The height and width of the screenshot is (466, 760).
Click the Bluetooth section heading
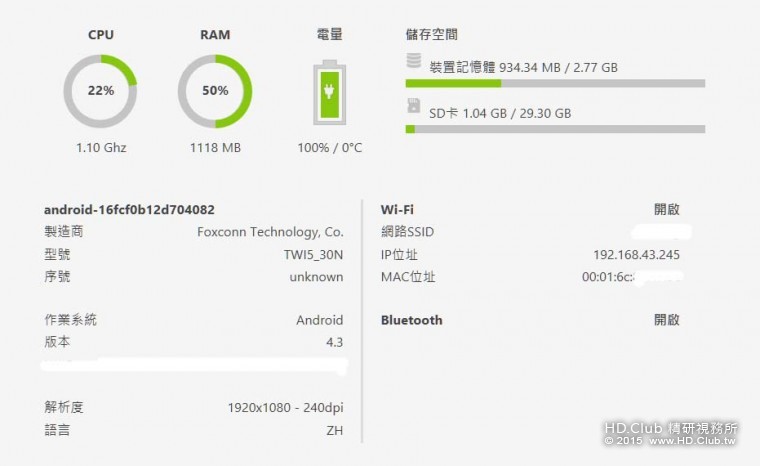(x=411, y=320)
